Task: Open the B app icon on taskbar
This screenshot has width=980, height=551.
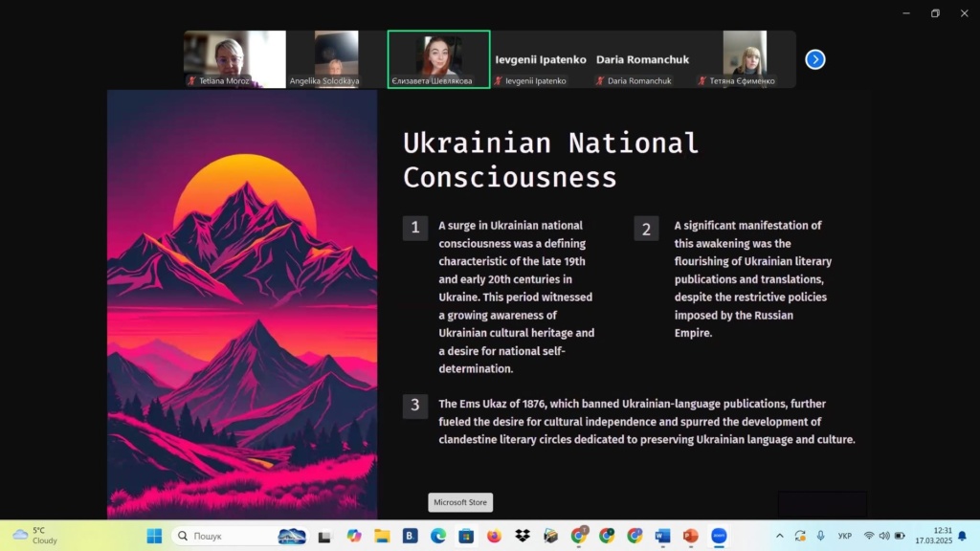Action: pyautogui.click(x=410, y=536)
